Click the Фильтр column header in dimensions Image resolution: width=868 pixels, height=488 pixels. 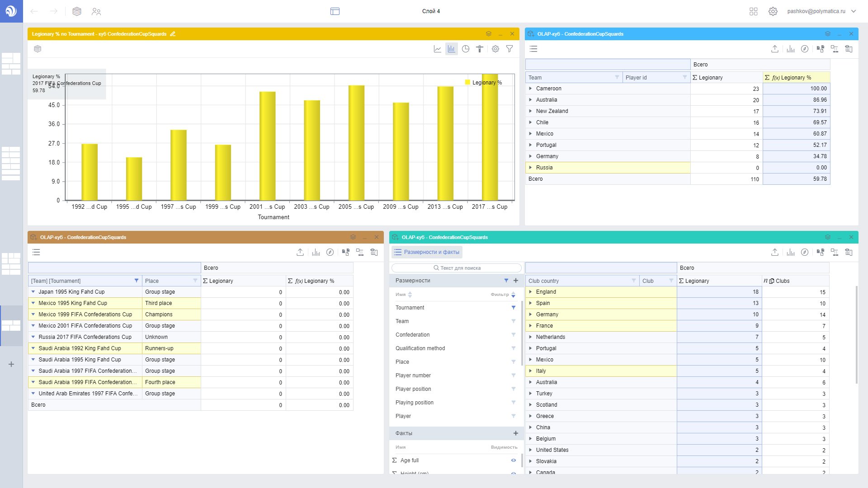click(x=503, y=295)
